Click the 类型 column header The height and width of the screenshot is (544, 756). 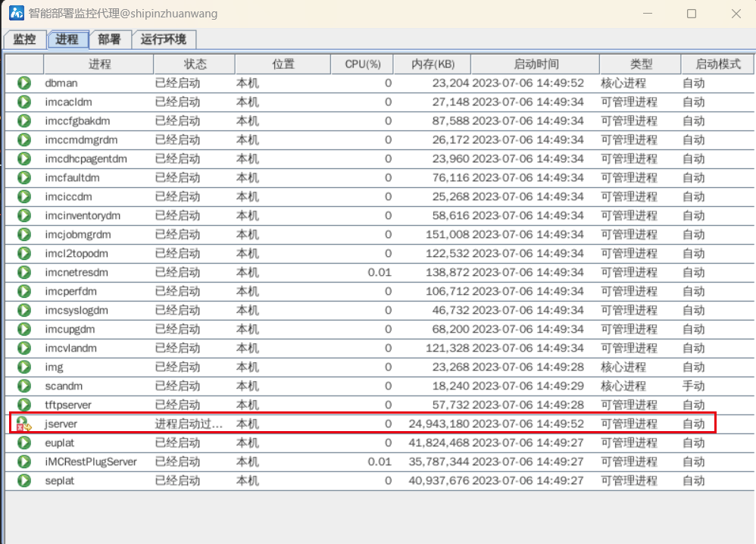point(640,64)
